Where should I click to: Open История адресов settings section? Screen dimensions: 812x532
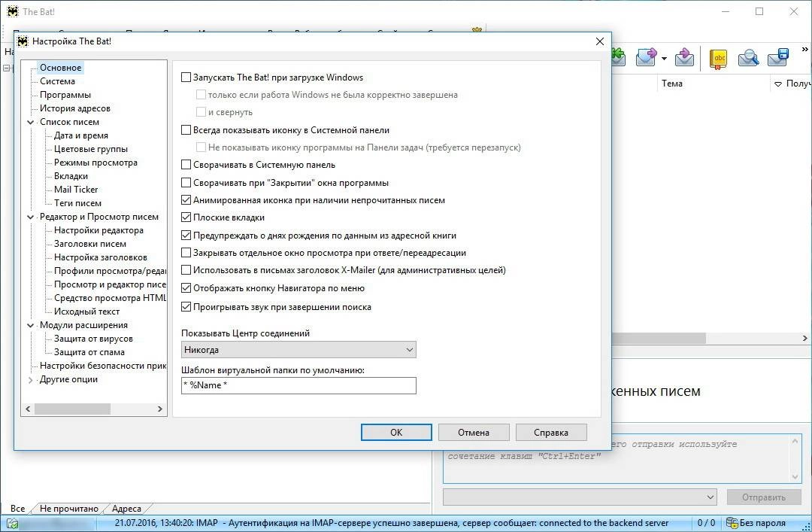point(75,108)
